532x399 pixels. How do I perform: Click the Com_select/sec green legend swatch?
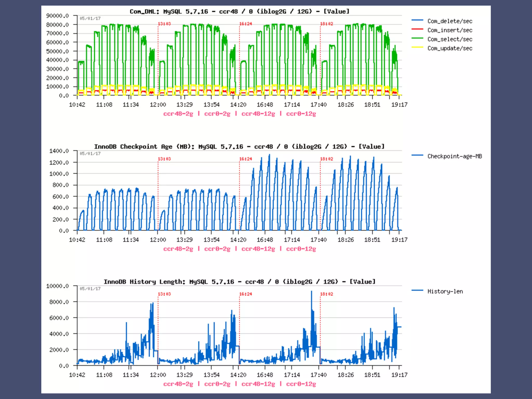pyautogui.click(x=417, y=38)
